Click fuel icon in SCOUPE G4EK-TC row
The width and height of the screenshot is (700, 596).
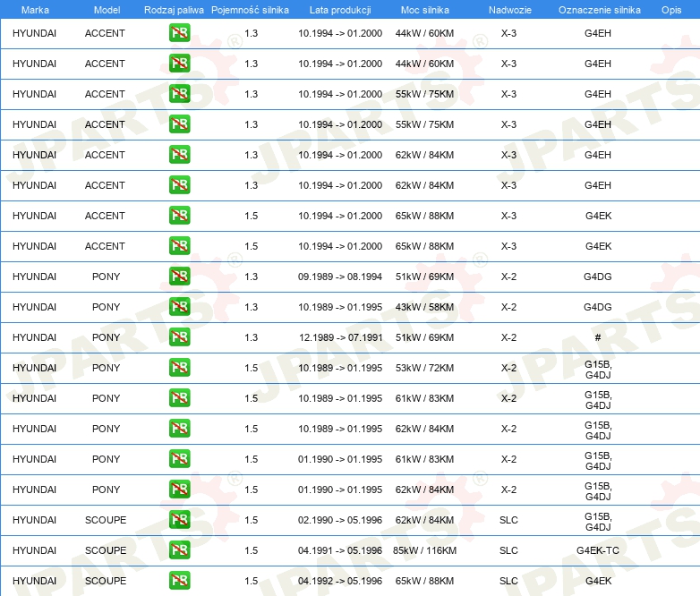(x=179, y=549)
